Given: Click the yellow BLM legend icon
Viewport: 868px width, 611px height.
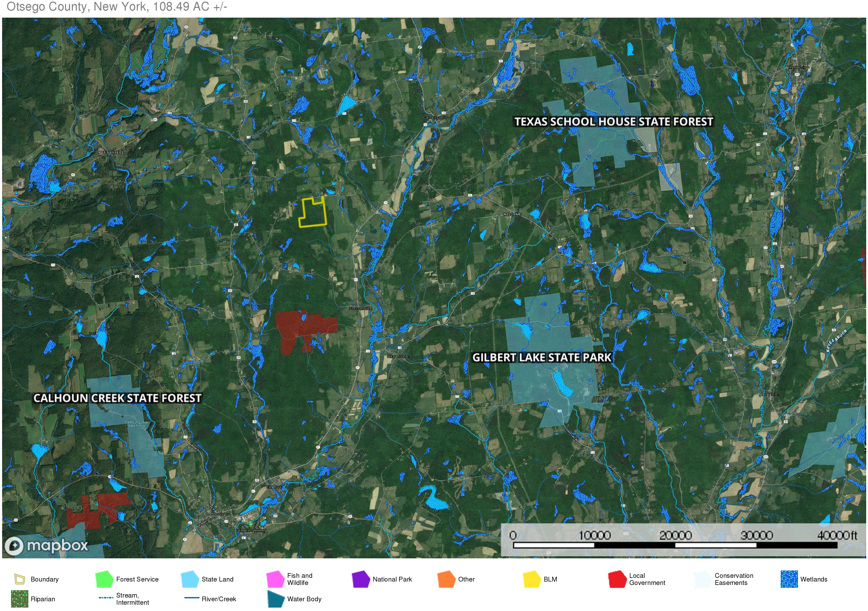Looking at the screenshot, I should pyautogui.click(x=531, y=579).
